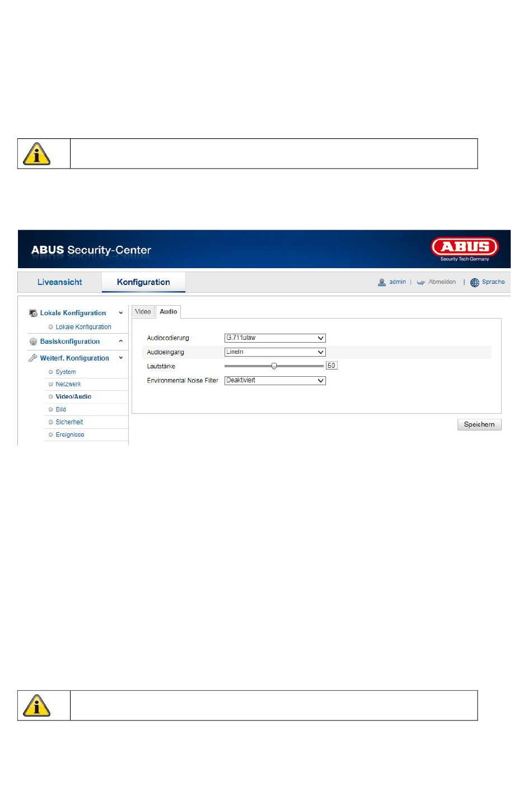Click the Ereignisse item bullet icon

[x=51, y=434]
